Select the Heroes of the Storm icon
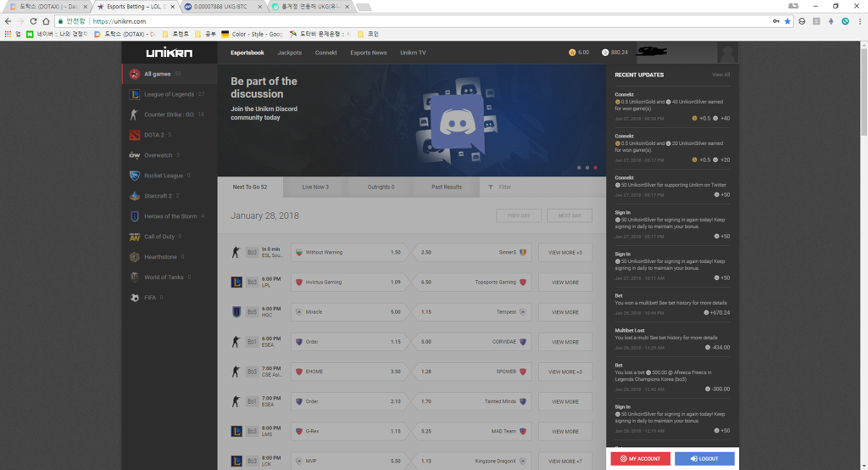 (135, 216)
